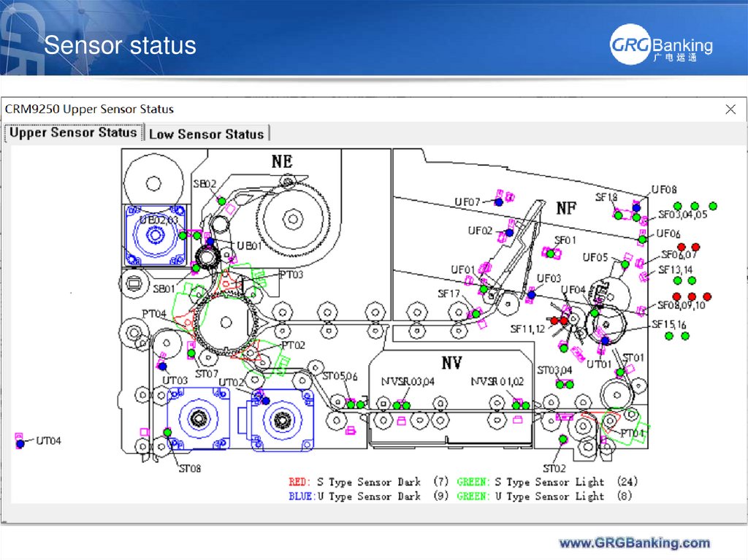
Task: Switch to the Low Sensor Status tab
Action: (207, 134)
